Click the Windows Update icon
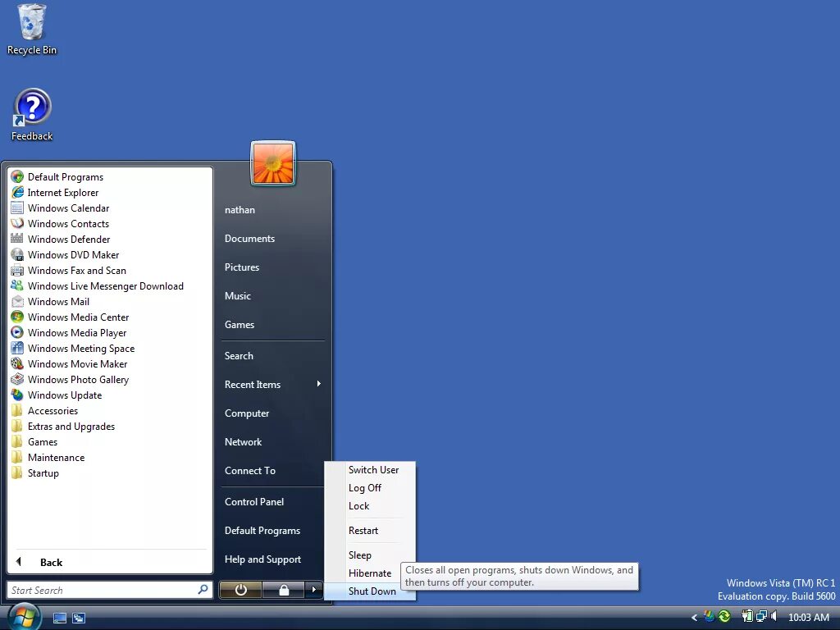This screenshot has width=840, height=630. 17,395
